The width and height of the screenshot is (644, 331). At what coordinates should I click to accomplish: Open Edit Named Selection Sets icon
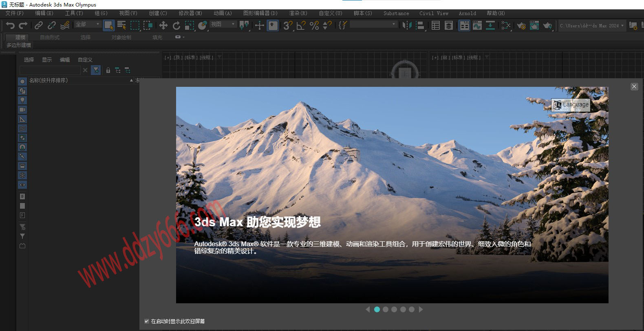(342, 25)
